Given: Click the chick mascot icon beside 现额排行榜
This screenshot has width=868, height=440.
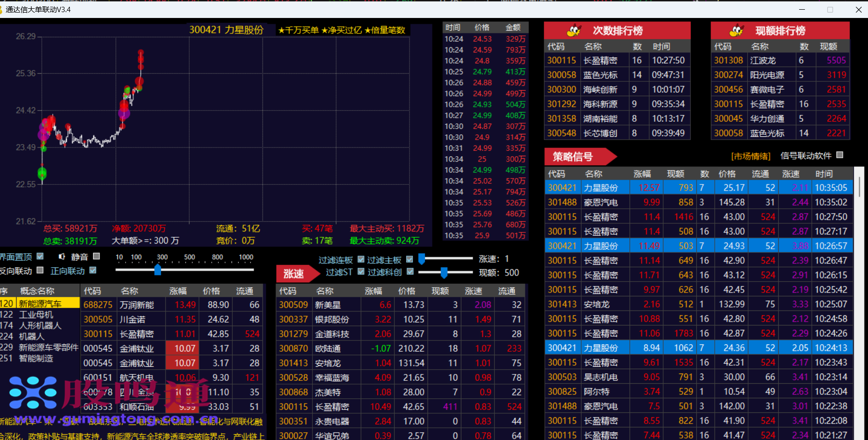Looking at the screenshot, I should tap(737, 31).
